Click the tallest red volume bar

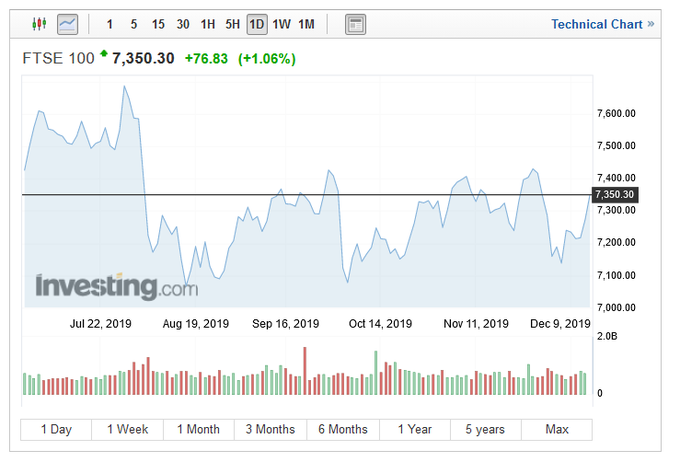[305, 370]
